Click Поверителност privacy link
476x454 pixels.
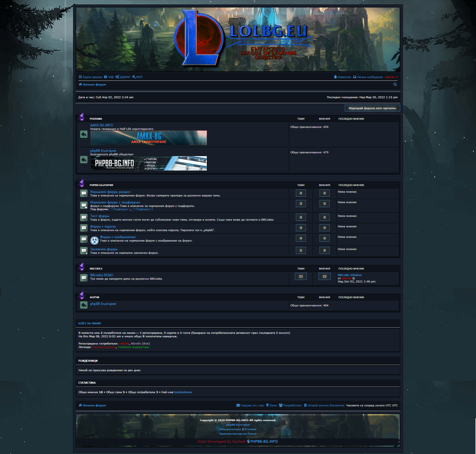230,429
